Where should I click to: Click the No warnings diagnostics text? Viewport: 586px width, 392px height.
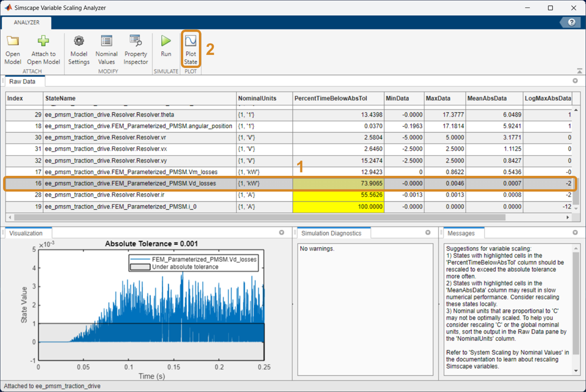(317, 248)
